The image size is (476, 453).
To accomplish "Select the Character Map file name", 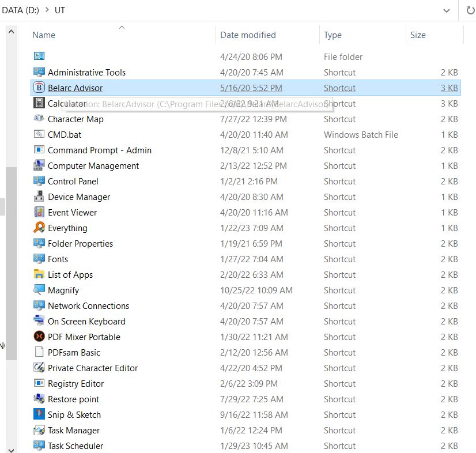I will [x=75, y=119].
